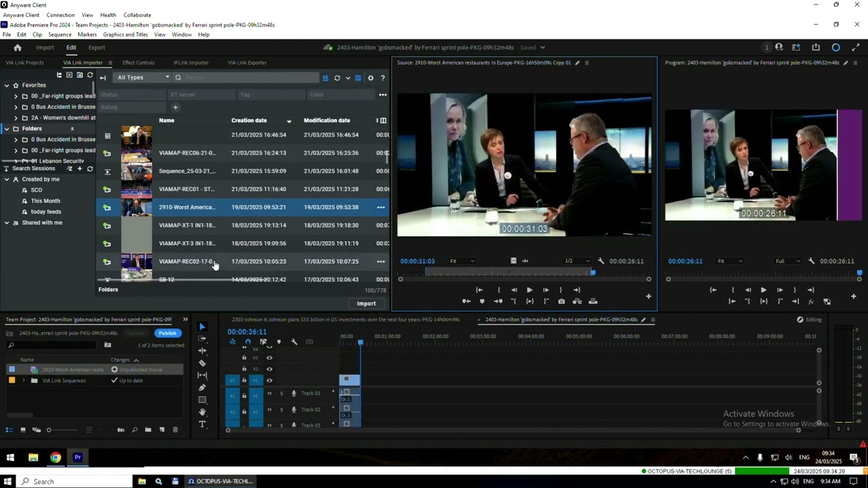Collapse the Favorites tree section
Viewport: 868px width, 488px height.
[6, 85]
